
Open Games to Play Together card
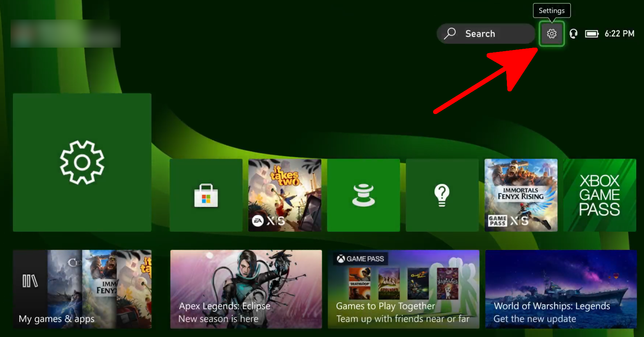coord(404,289)
